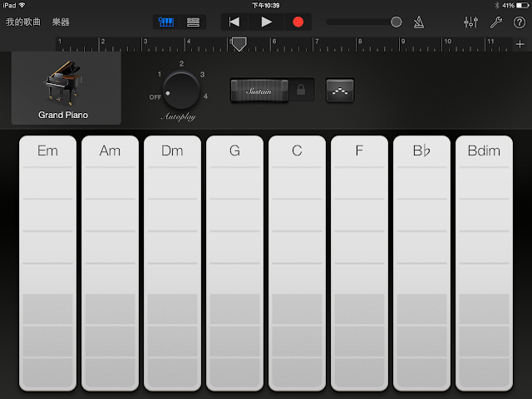Set Autoplay pattern to 4
532x399 pixels.
(x=205, y=96)
